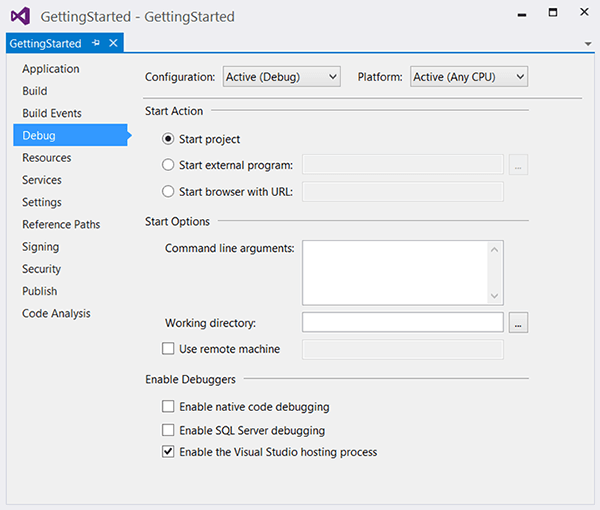The width and height of the screenshot is (600, 510).
Task: Open the tab overflow dropdown arrow
Action: click(x=588, y=44)
